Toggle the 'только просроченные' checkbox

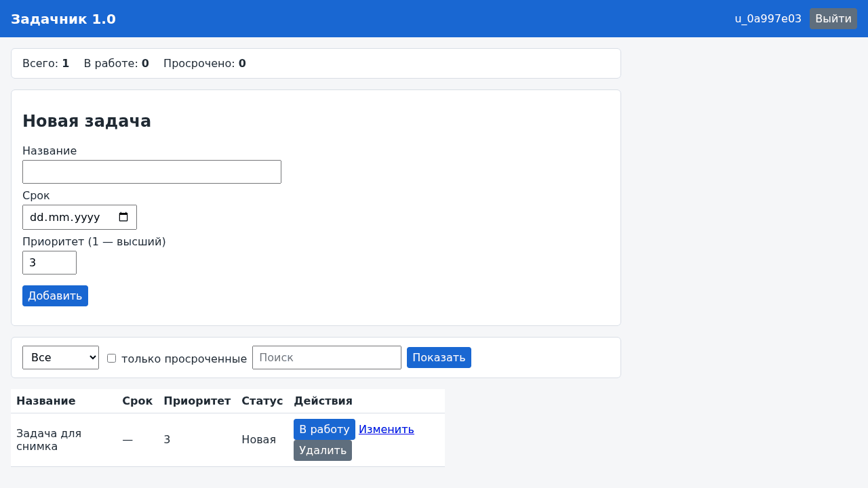111,358
